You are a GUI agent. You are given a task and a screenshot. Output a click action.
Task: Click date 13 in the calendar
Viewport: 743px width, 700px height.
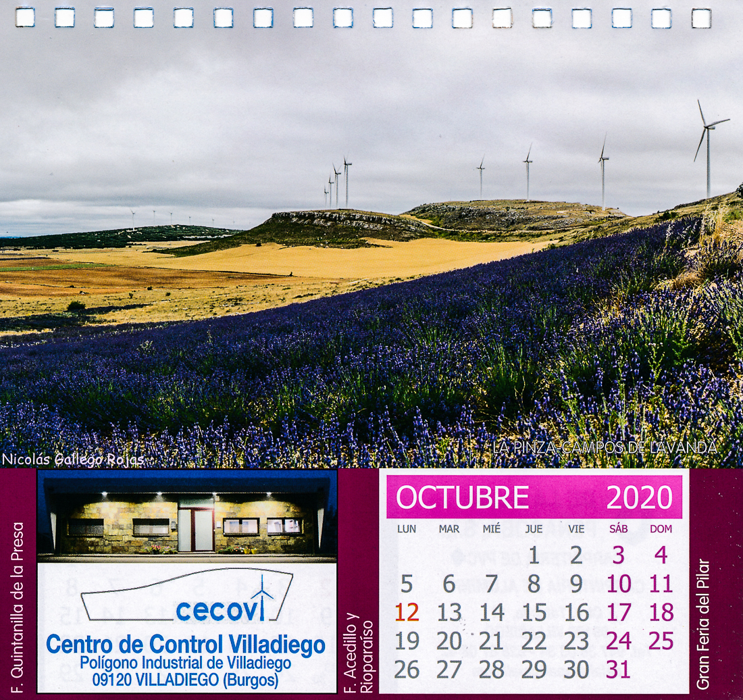pyautogui.click(x=449, y=613)
